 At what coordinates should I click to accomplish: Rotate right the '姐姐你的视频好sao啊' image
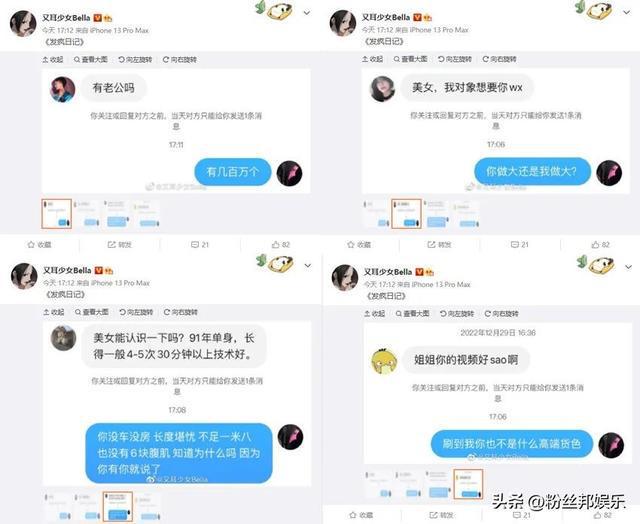501,314
